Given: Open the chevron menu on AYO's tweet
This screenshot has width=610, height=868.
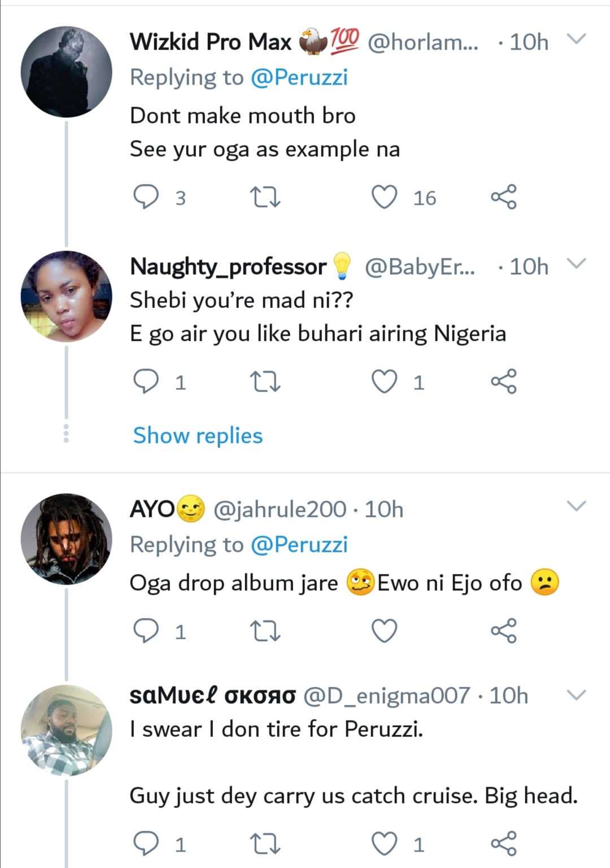Looking at the screenshot, I should click(x=577, y=506).
